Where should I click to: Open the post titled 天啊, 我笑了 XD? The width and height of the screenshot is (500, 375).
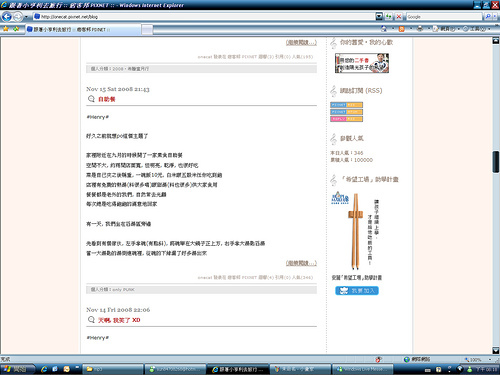(x=119, y=320)
